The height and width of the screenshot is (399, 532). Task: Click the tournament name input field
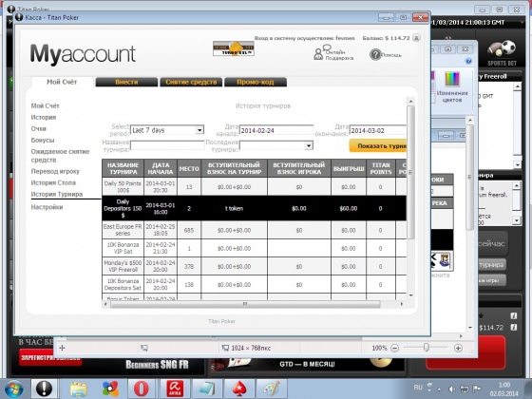click(x=167, y=145)
